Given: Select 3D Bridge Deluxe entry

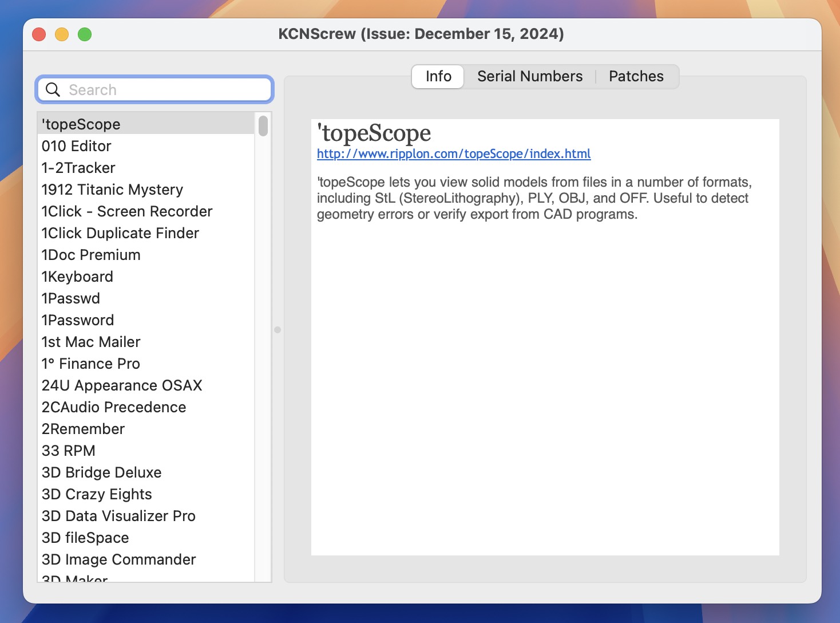Looking at the screenshot, I should pyautogui.click(x=146, y=472).
